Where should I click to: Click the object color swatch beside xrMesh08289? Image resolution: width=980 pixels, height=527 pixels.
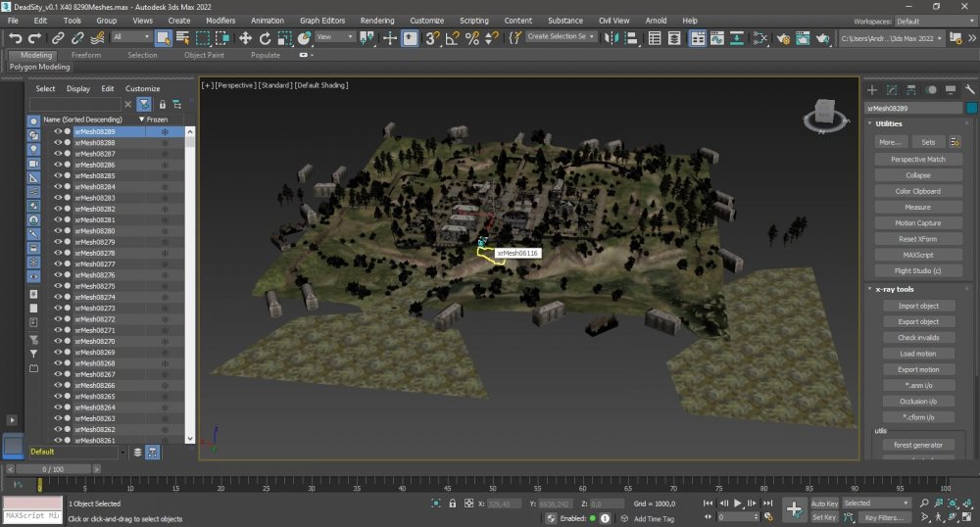coord(971,108)
